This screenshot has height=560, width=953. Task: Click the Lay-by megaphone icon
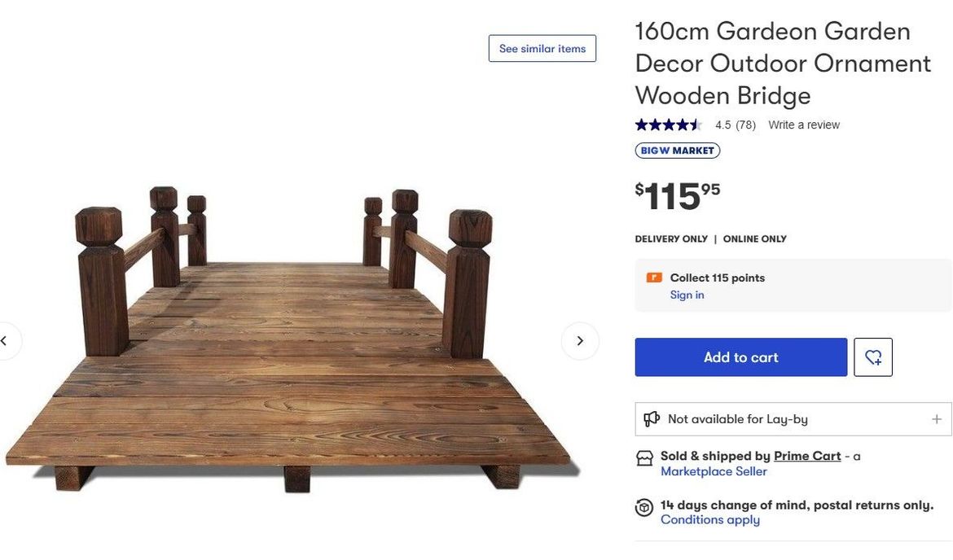652,419
